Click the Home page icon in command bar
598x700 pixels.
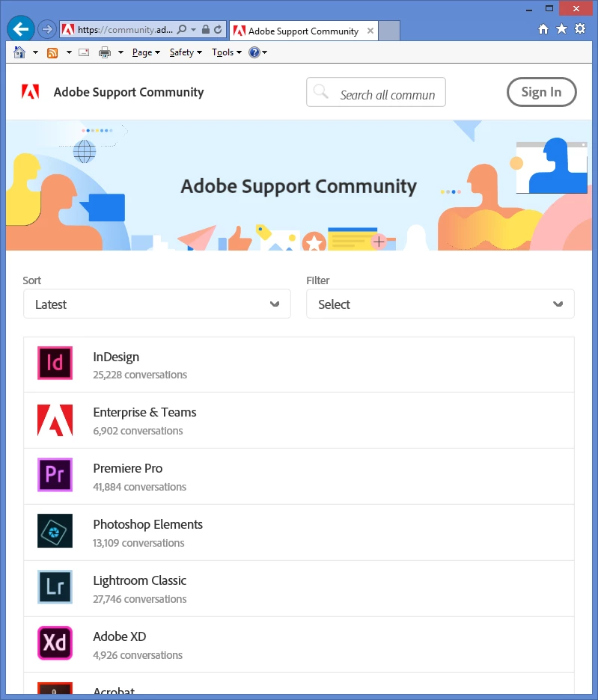click(19, 52)
